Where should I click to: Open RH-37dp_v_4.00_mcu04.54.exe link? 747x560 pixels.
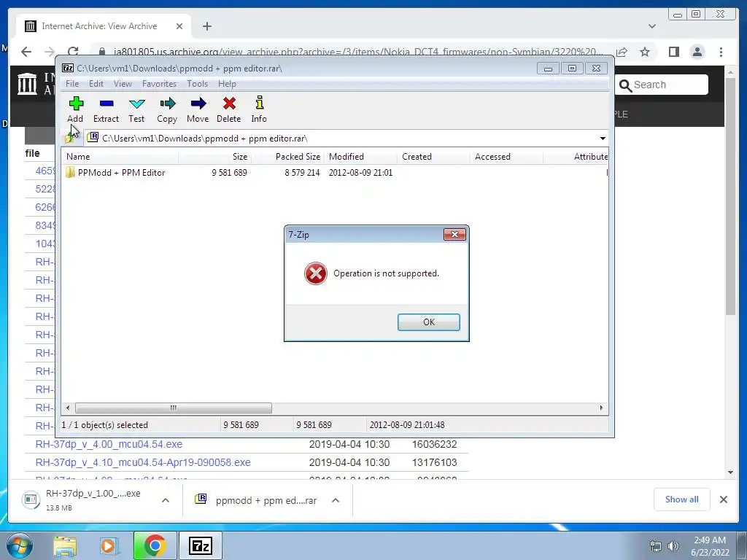(109, 444)
